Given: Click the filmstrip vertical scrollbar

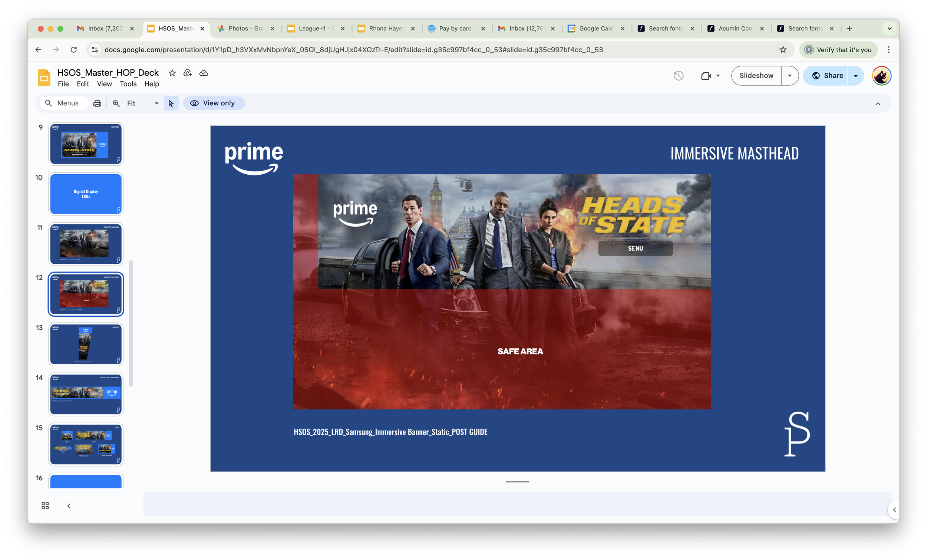Looking at the screenshot, I should [x=131, y=323].
